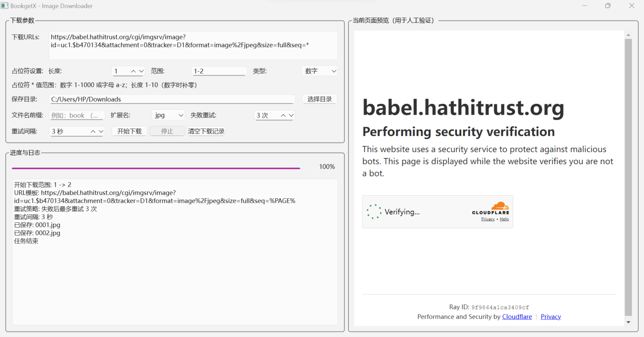This screenshot has height=337, width=644.
Task: Start downloading with 开始下载
Action: (130, 131)
